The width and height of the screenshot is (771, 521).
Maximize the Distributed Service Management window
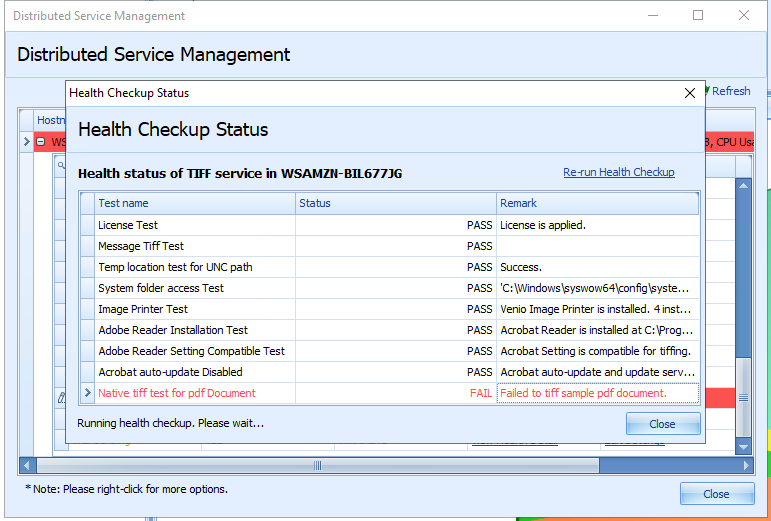point(698,15)
